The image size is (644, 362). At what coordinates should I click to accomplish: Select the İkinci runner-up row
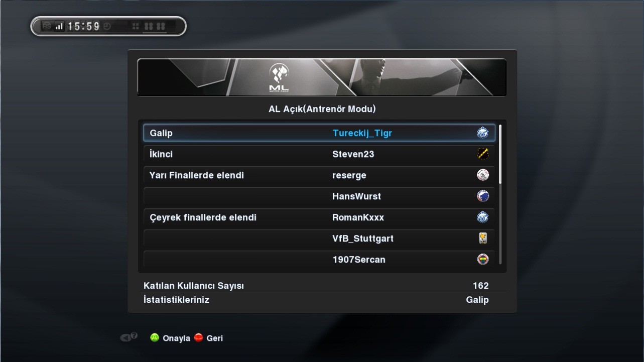click(x=319, y=154)
